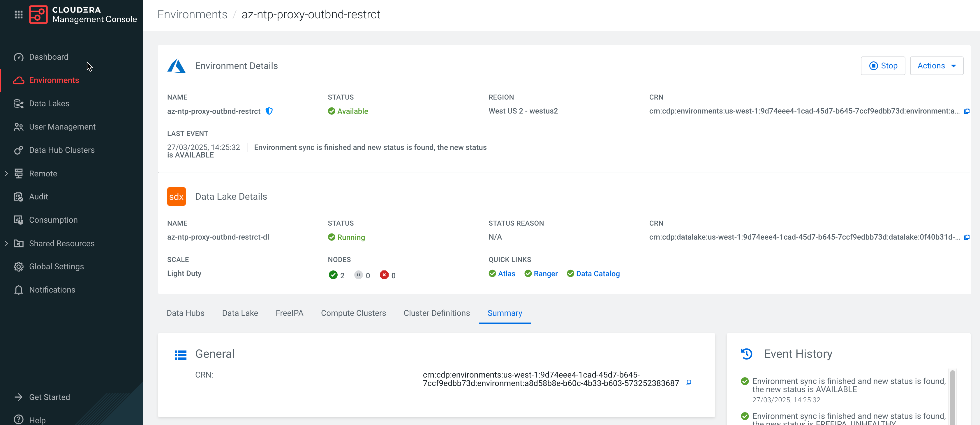Screen dimensions: 980x425
Task: Copy the CRN in General section
Action: [x=688, y=382]
